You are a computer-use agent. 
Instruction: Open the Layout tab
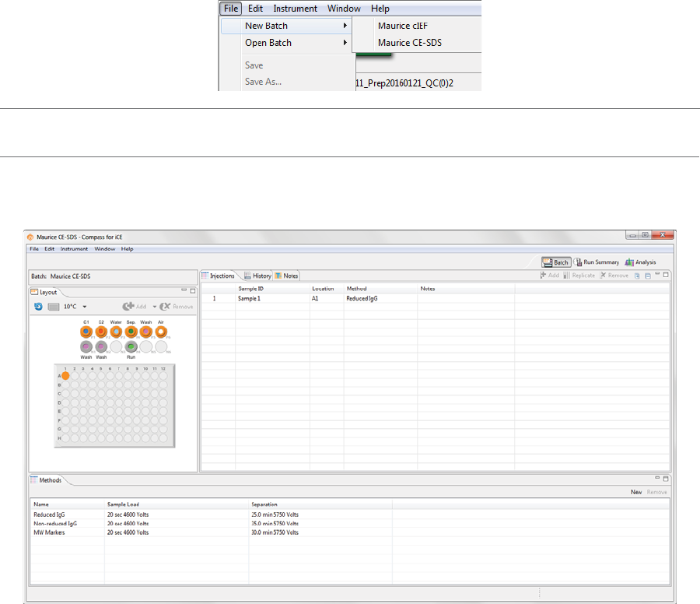44,292
